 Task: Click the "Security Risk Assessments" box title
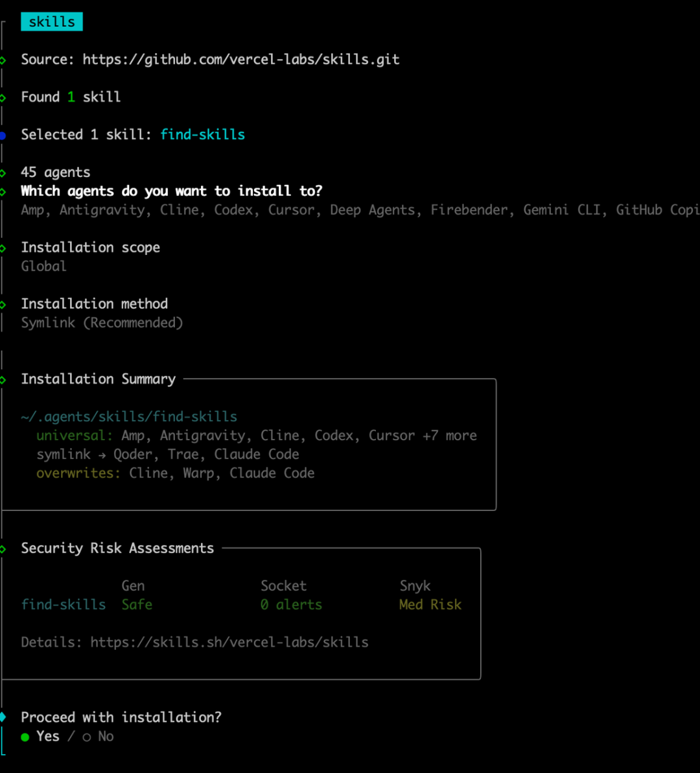[117, 548]
